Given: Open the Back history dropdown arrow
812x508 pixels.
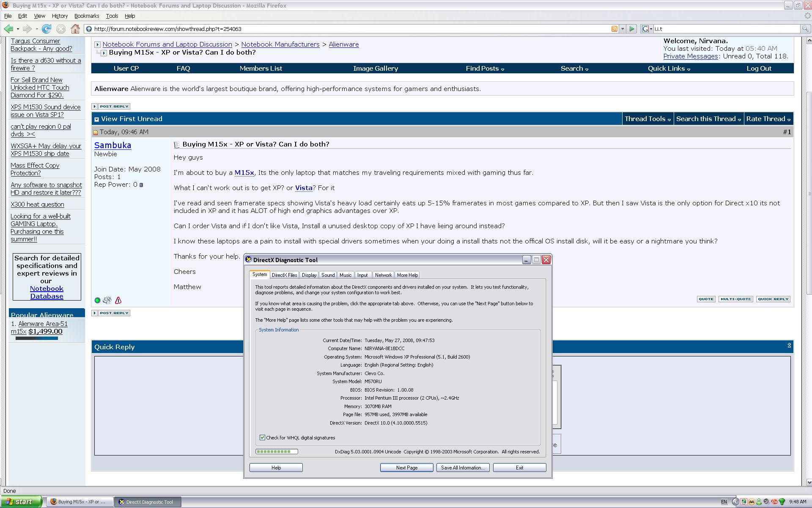Looking at the screenshot, I should point(18,29).
